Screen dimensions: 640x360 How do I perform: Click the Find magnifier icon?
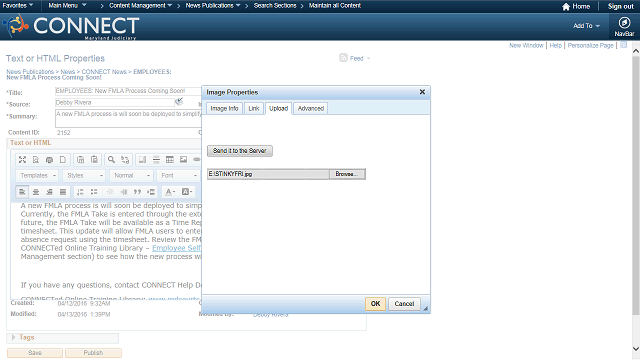111,160
